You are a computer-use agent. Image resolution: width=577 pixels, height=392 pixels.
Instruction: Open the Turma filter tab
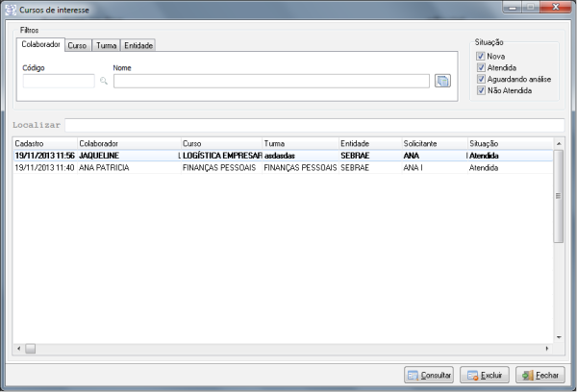[106, 45]
